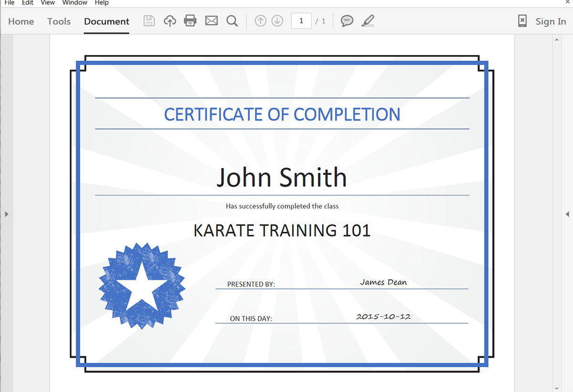Screen dimensions: 573x392
Task: Click 'Has successfully completed the class' text
Action: [282, 206]
